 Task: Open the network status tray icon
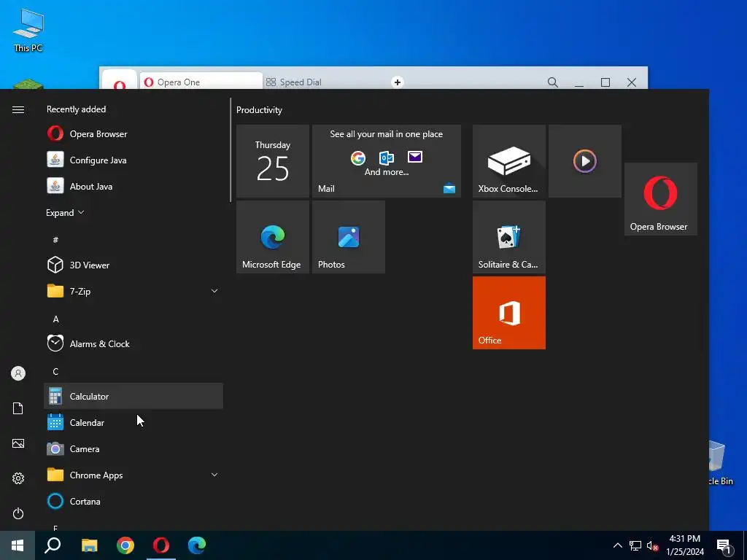(635, 545)
